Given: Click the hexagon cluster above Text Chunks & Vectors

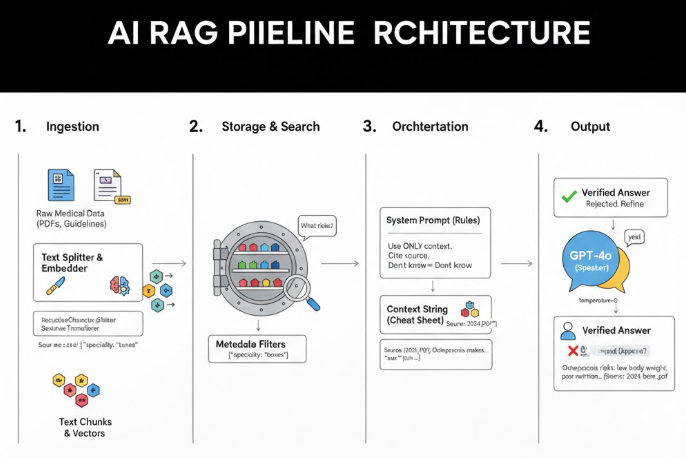Looking at the screenshot, I should (76, 389).
